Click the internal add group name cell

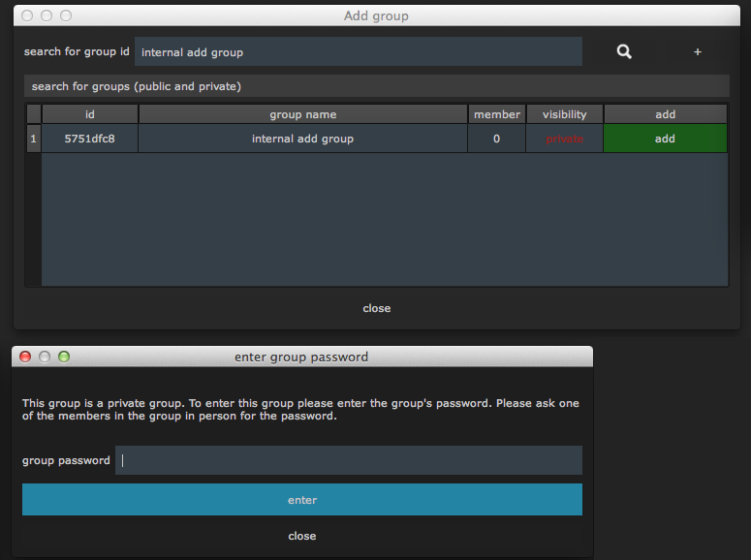point(302,139)
